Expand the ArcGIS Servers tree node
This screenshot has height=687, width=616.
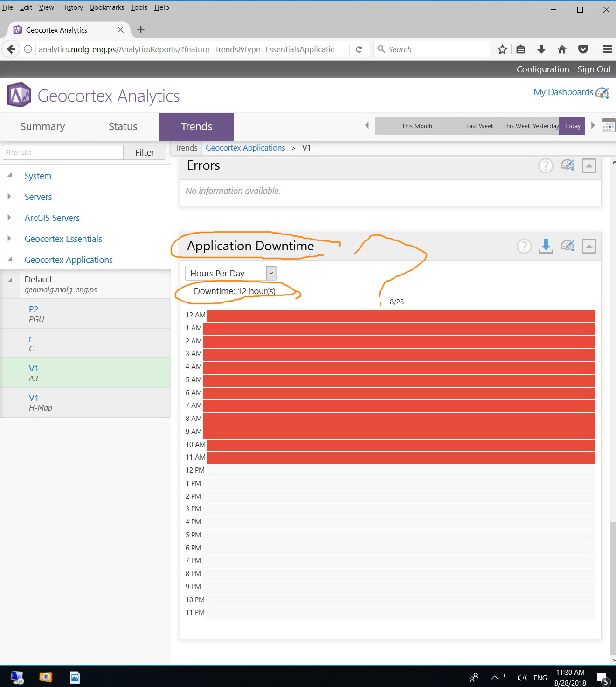click(9, 217)
